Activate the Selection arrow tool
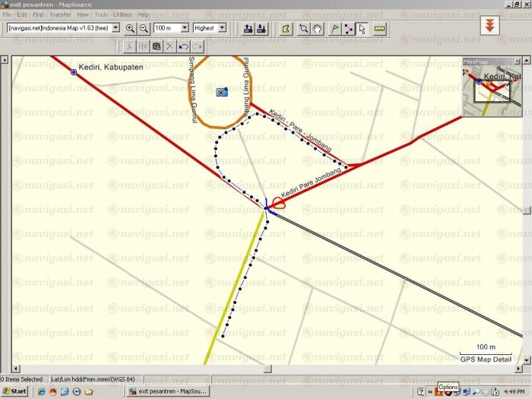Image resolution: width=532 pixels, height=399 pixels. (x=362, y=28)
